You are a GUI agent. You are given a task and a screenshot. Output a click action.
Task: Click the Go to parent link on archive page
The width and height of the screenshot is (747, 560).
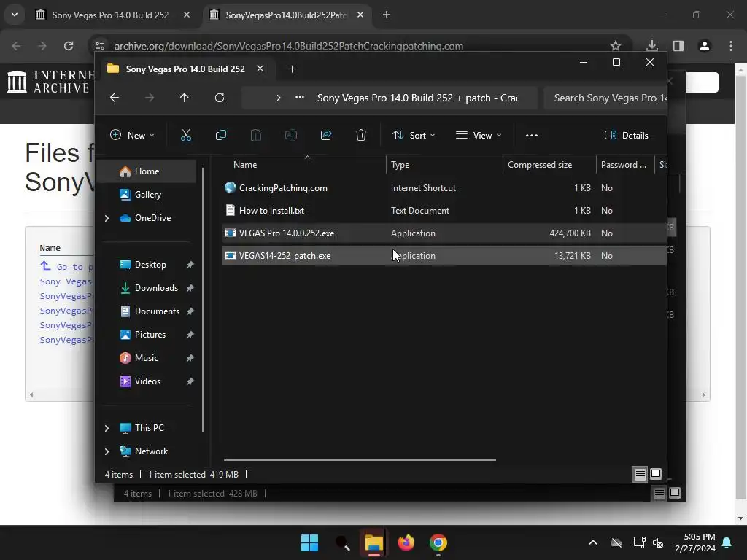[x=66, y=267]
